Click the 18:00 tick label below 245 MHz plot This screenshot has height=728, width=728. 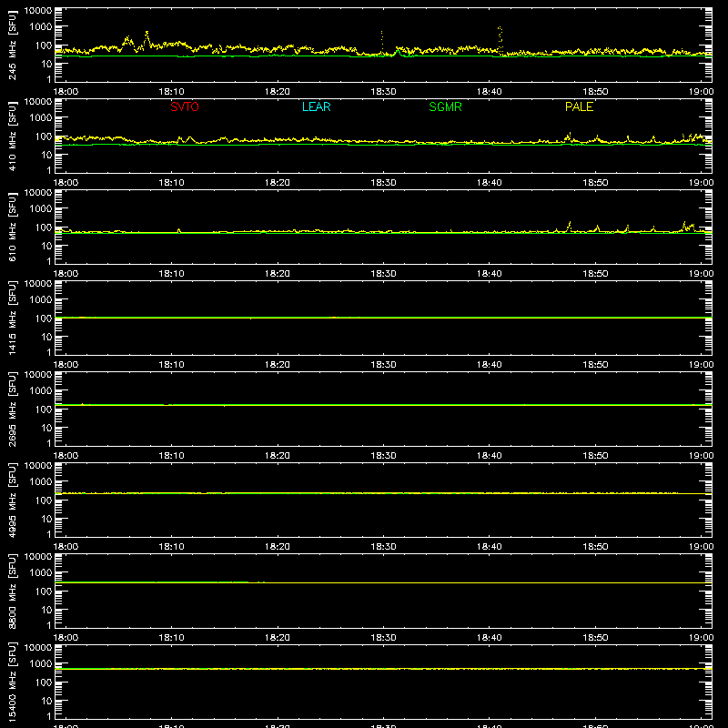(x=66, y=92)
